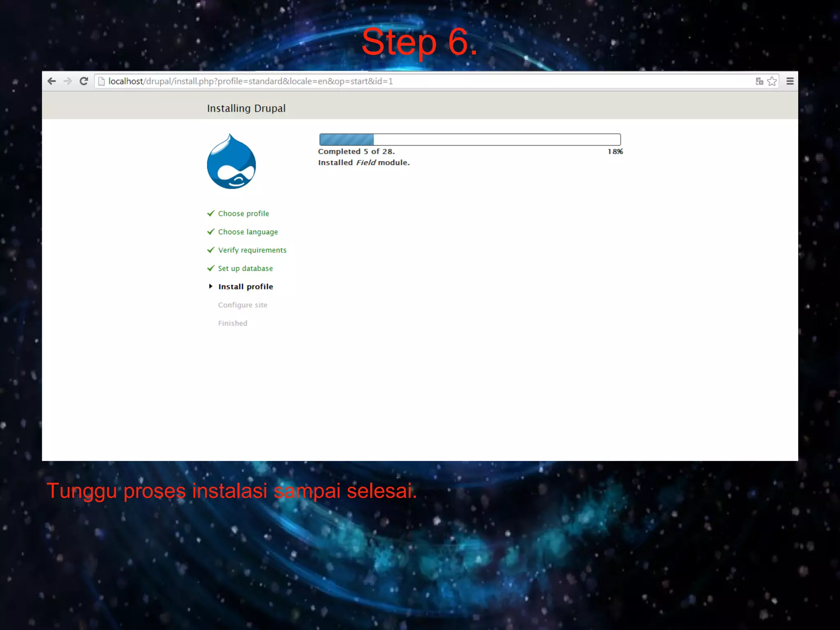Click 'Installed Field module.' message
Viewport: 840px width, 630px height.
click(x=364, y=163)
